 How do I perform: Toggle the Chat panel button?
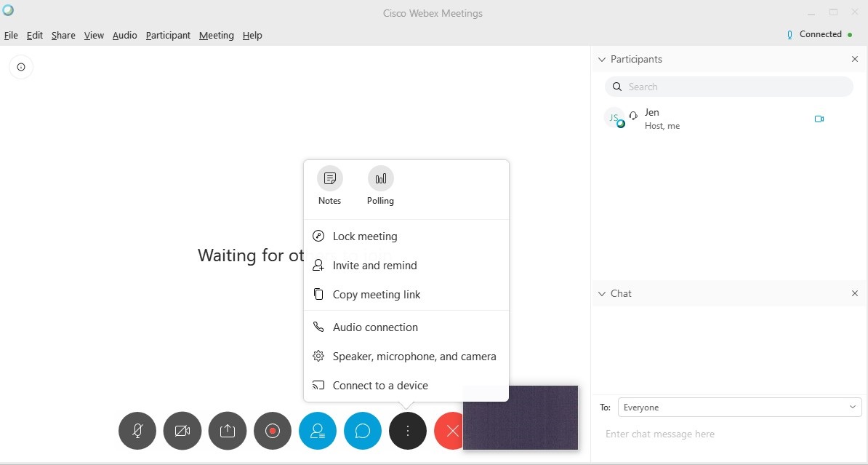(x=363, y=431)
